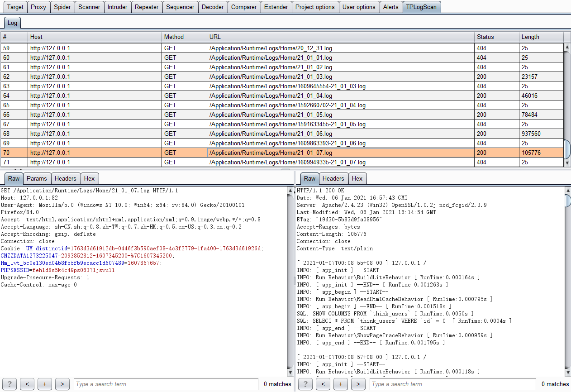This screenshot has height=392, width=571.
Task: Click log table scroll up arrow
Action: [567, 47]
